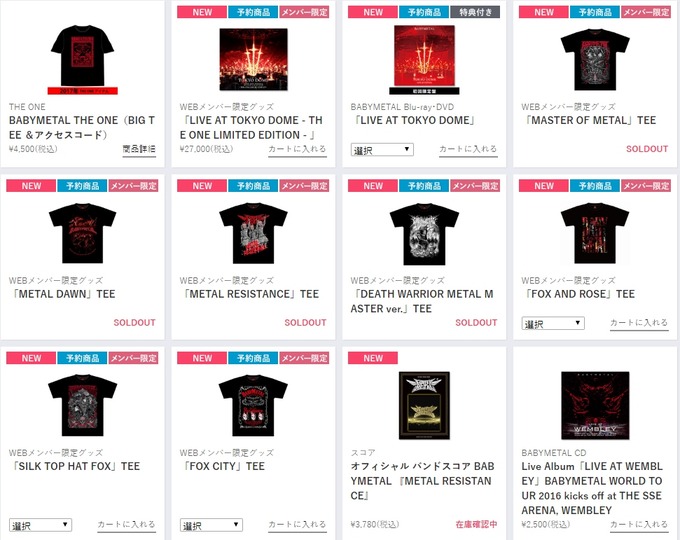The height and width of the screenshot is (540, 680).
Task: Click the メンバー限定 tag above MASTER OF METAL tee
Action: [646, 12]
